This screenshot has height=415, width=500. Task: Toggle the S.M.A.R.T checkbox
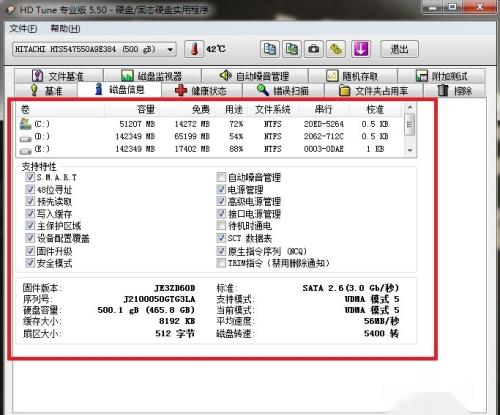pyautogui.click(x=30, y=177)
